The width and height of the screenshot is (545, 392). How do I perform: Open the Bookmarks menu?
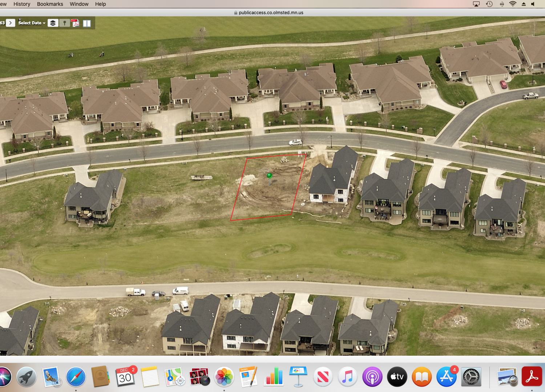50,4
